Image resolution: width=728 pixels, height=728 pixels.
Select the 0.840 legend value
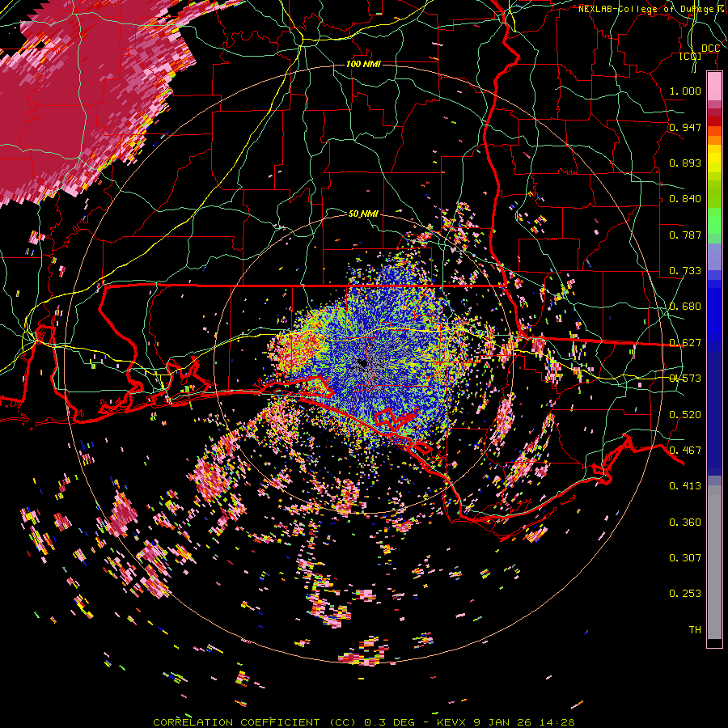click(x=685, y=199)
